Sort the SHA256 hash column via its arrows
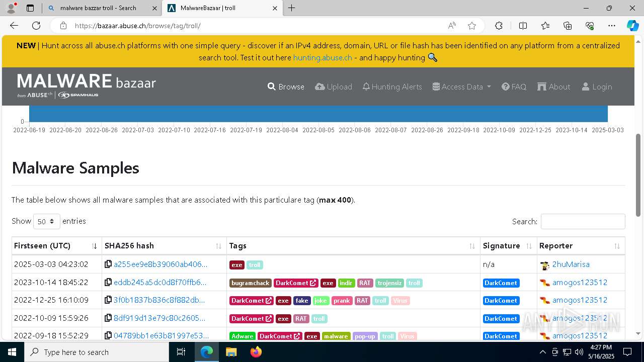 click(219, 246)
